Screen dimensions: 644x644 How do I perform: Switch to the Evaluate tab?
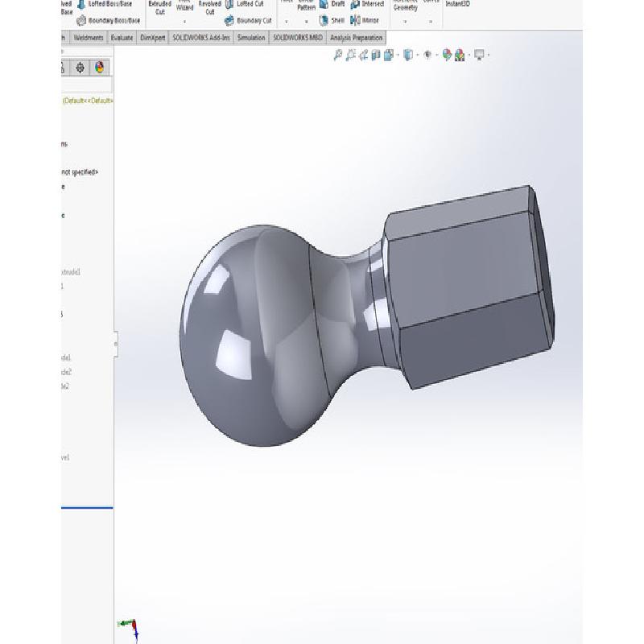(x=122, y=37)
